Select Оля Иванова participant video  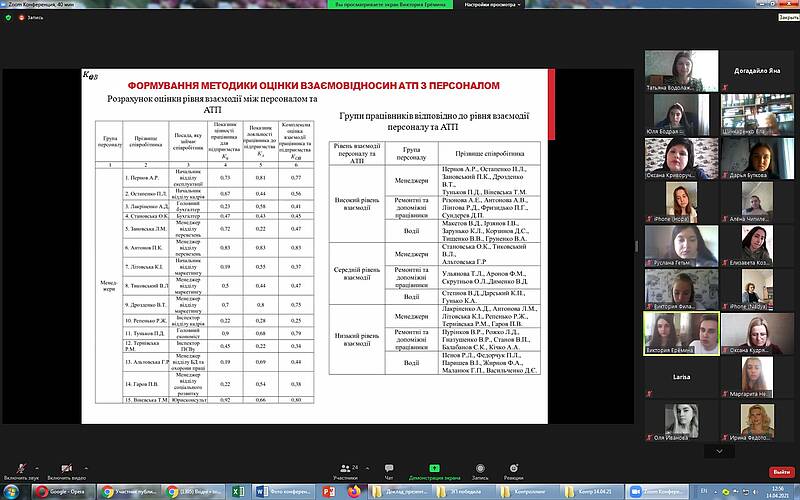[x=681, y=421]
